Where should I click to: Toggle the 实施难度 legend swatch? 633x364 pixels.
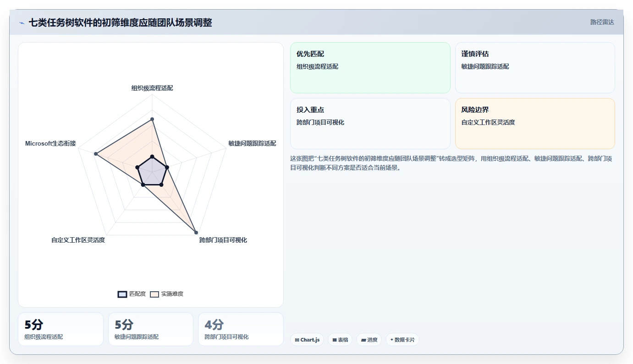[x=154, y=294]
